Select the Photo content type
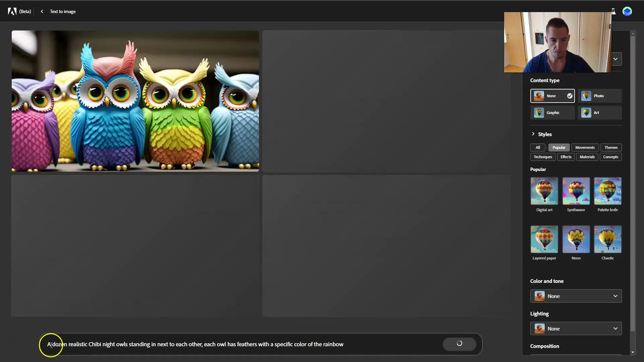Screen dimensions: 644x362 pyautogui.click(x=599, y=96)
